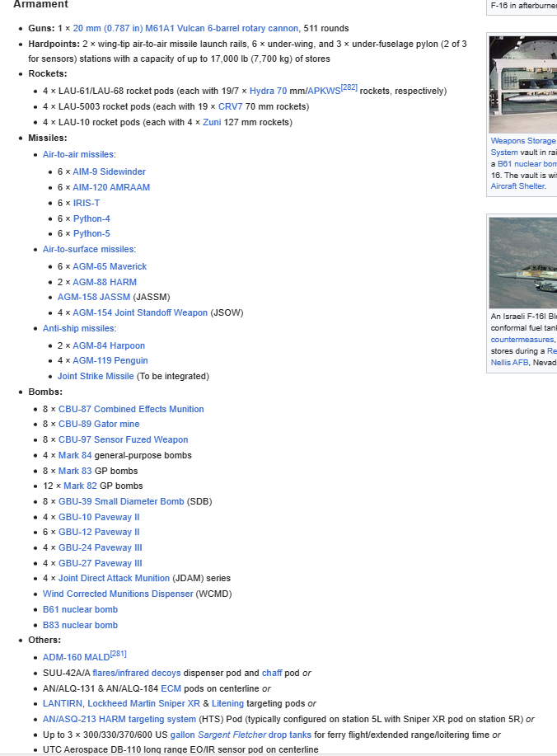Screen dimensions: 557x756
Task: Open the Israeli F-16I aircraft photo thumbnail
Action: point(522,262)
